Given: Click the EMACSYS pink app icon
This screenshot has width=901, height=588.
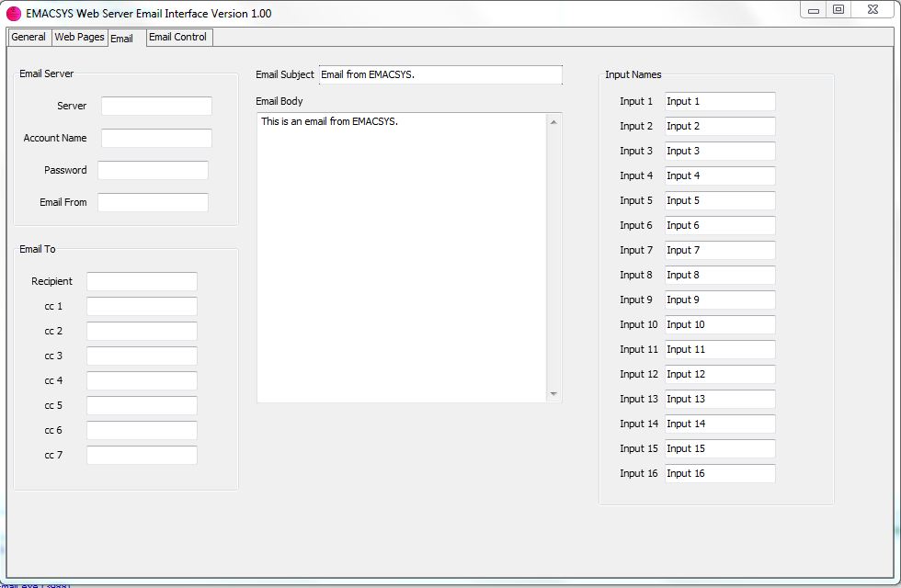Looking at the screenshot, I should (x=14, y=14).
